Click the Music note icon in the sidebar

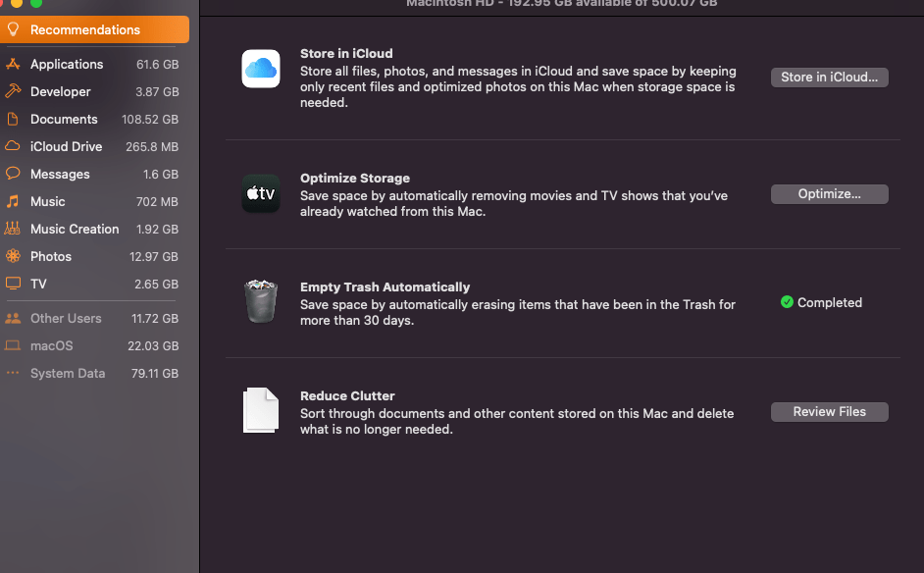click(x=14, y=201)
